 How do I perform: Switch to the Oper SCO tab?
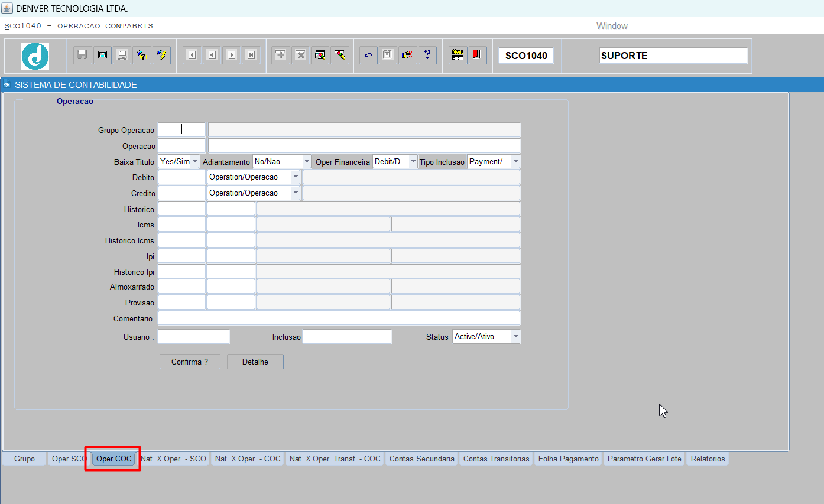[69, 459]
